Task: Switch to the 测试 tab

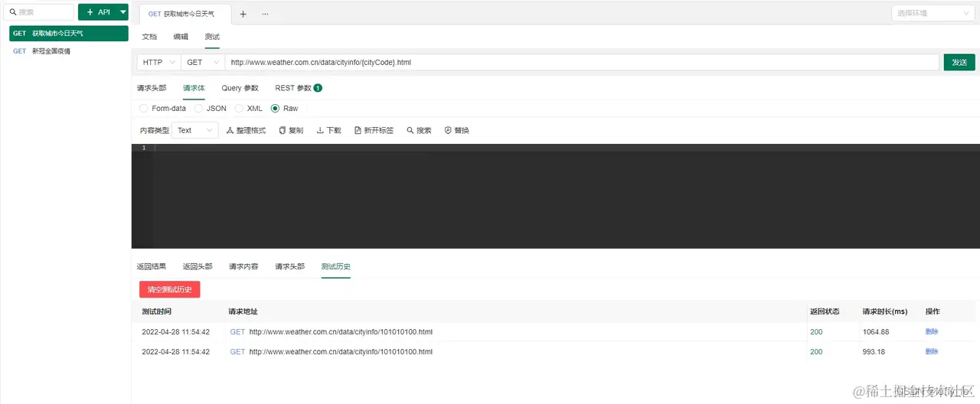Action: coord(212,37)
